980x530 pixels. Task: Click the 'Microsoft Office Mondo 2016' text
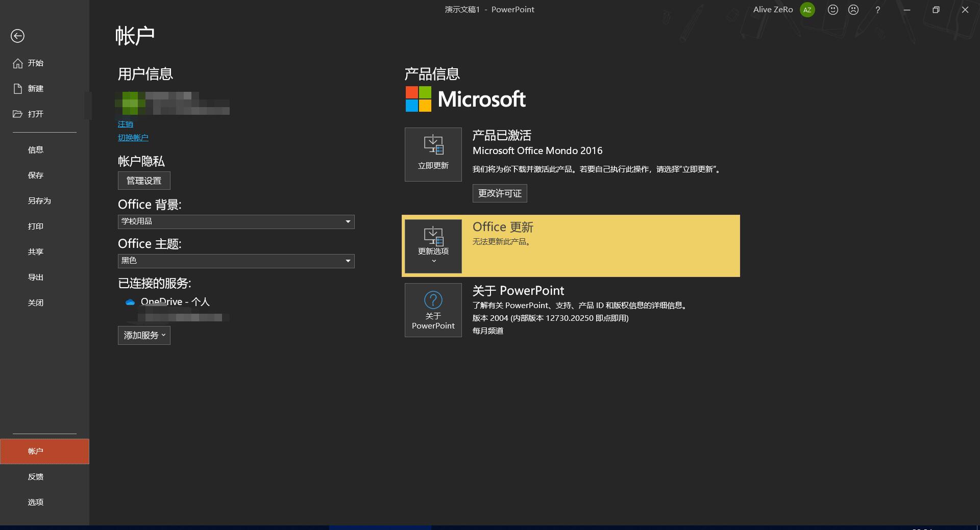[537, 151]
